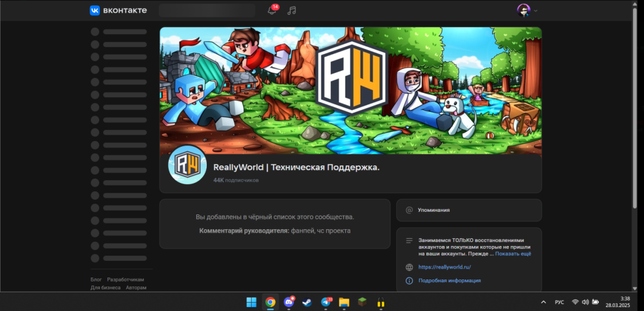Open the 44K подписчиков list
The image size is (644, 311).
tap(236, 180)
